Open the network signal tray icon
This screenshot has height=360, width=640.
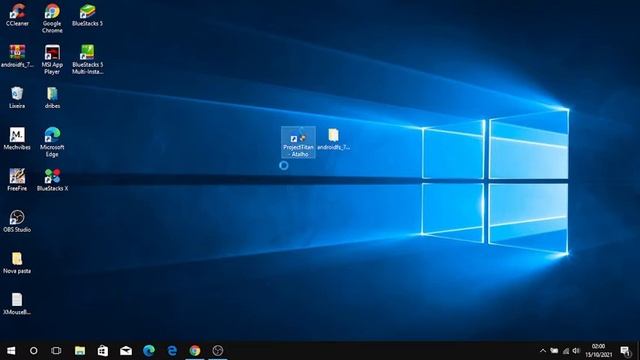(566, 351)
